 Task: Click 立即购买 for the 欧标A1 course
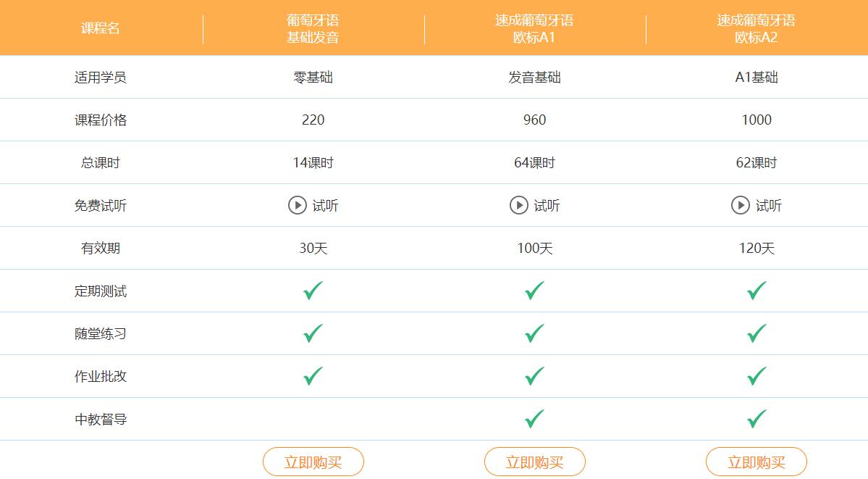point(535,461)
